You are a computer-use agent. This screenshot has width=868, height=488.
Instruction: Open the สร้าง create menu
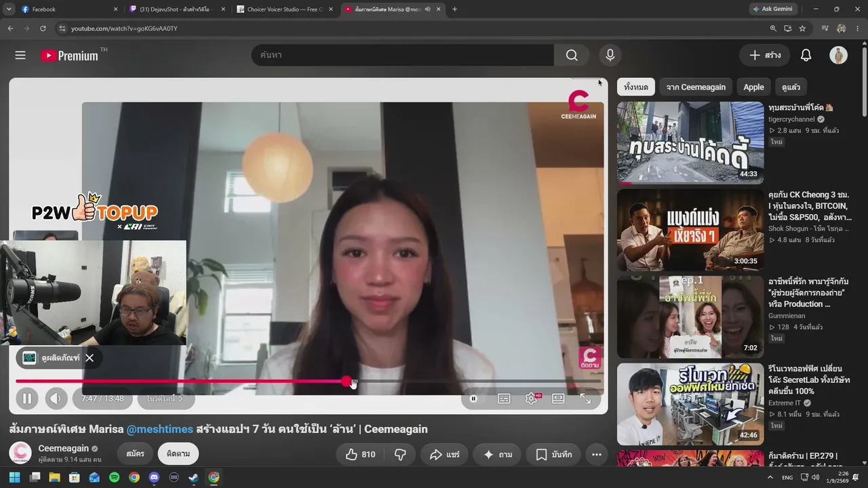pyautogui.click(x=764, y=56)
